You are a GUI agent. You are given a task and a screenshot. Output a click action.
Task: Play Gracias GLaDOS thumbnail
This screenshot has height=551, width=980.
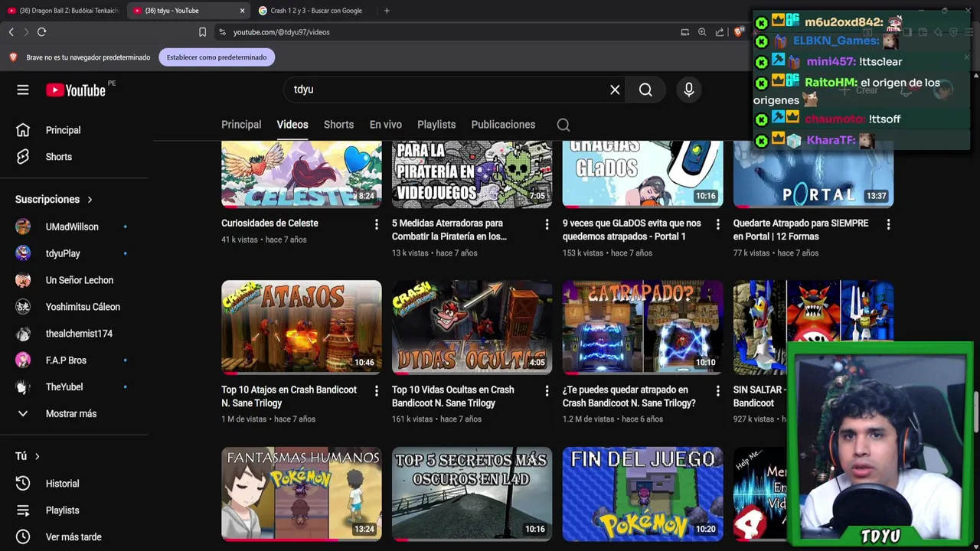643,174
